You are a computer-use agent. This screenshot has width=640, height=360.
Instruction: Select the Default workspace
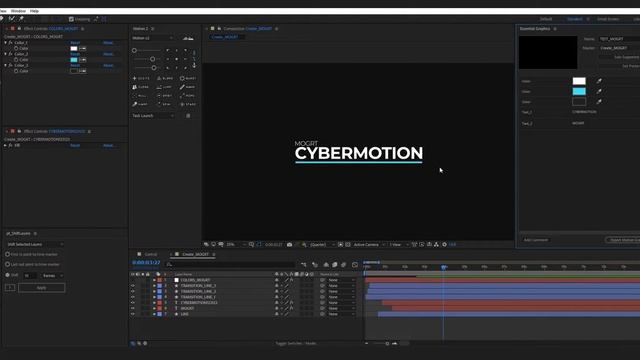pos(546,19)
